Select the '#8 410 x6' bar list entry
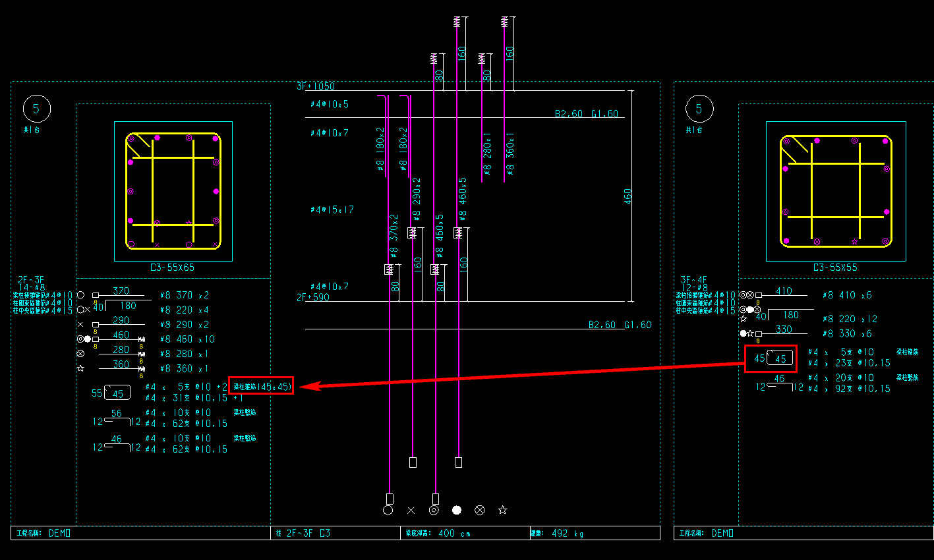This screenshot has height=560, width=934. click(x=848, y=295)
